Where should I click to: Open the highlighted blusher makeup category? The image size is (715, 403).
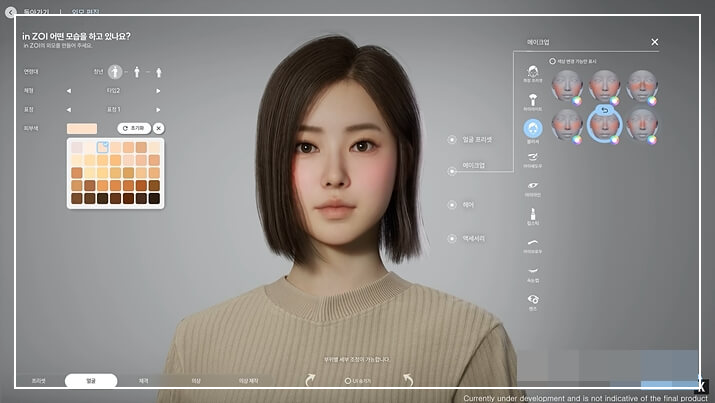(x=533, y=129)
